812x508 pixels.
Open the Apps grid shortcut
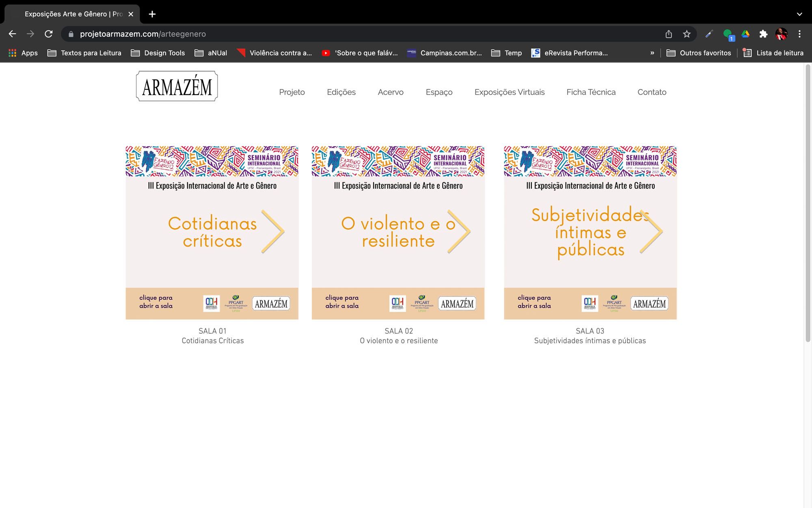pos(23,53)
